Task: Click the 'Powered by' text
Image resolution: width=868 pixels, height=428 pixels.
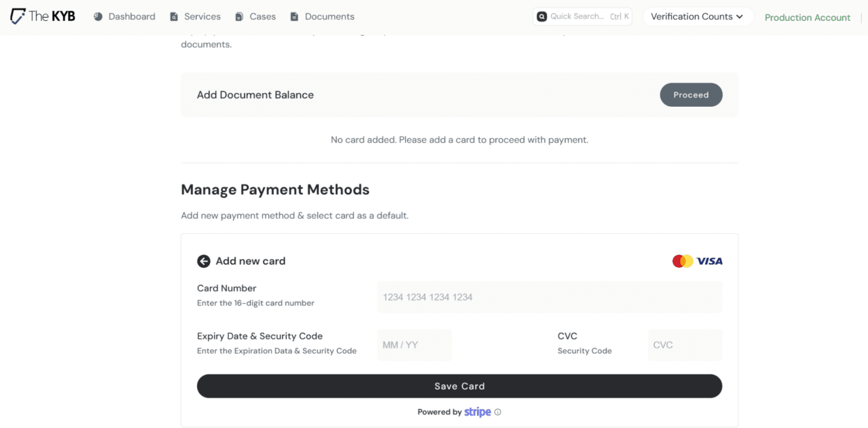Action: [x=440, y=412]
